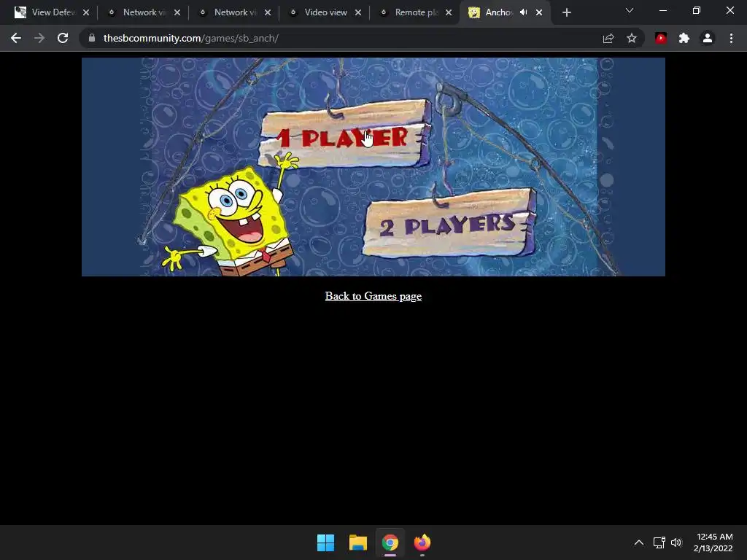Share this page using the share icon

click(x=608, y=38)
